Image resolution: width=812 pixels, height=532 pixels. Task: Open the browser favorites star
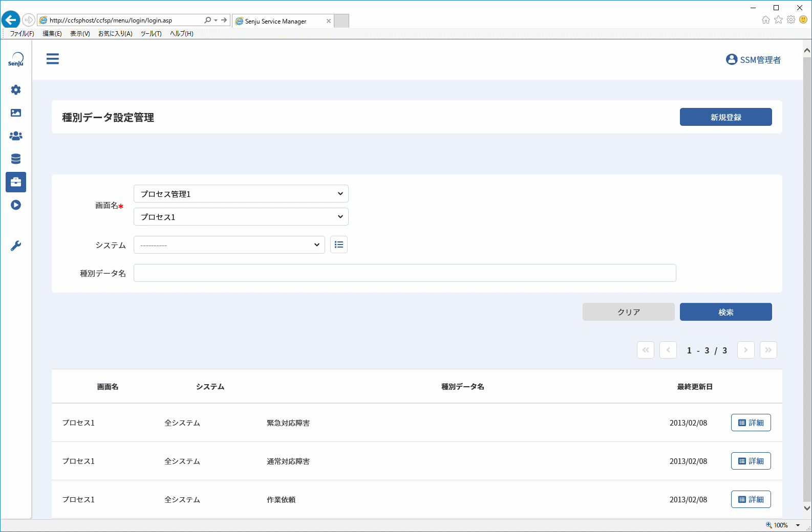(779, 20)
